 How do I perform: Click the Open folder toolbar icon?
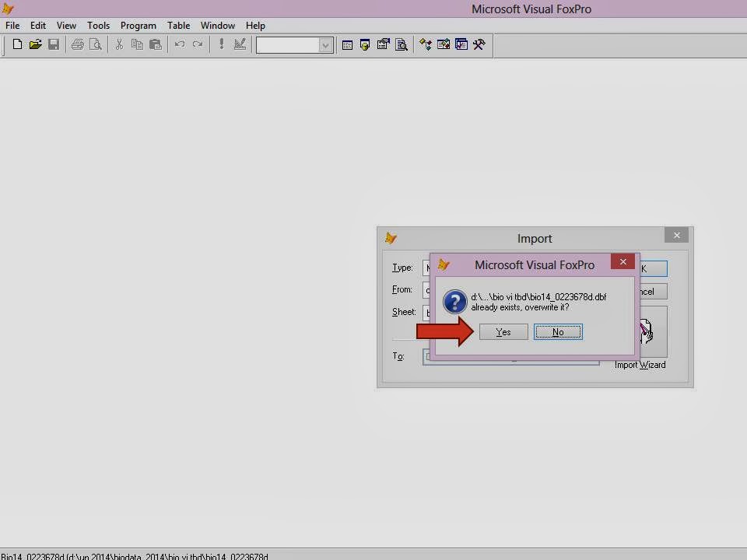point(35,45)
